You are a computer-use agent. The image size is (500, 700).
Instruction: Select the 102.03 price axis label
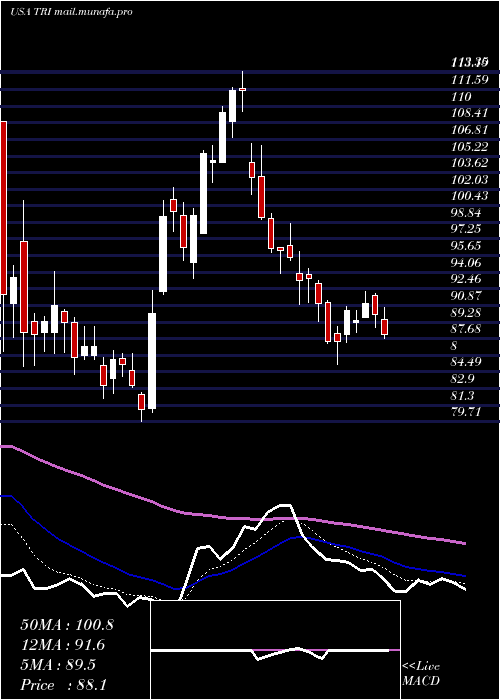pyautogui.click(x=469, y=179)
